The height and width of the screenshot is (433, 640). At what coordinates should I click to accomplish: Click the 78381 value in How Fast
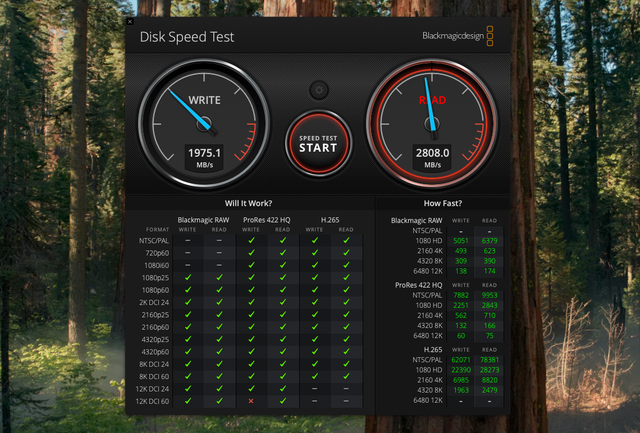coord(489,360)
